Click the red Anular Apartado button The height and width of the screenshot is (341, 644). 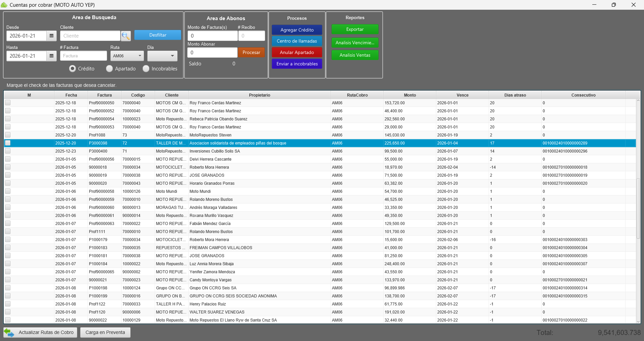click(x=297, y=52)
